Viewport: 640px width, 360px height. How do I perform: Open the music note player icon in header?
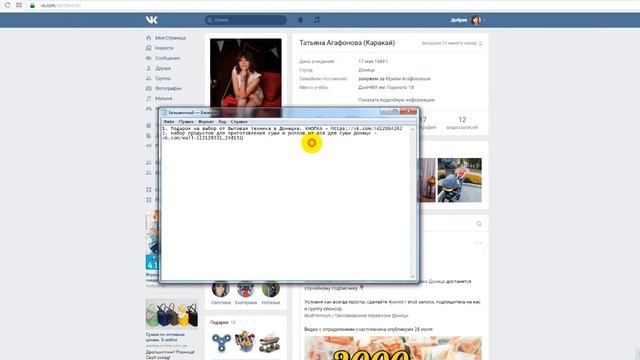point(317,20)
